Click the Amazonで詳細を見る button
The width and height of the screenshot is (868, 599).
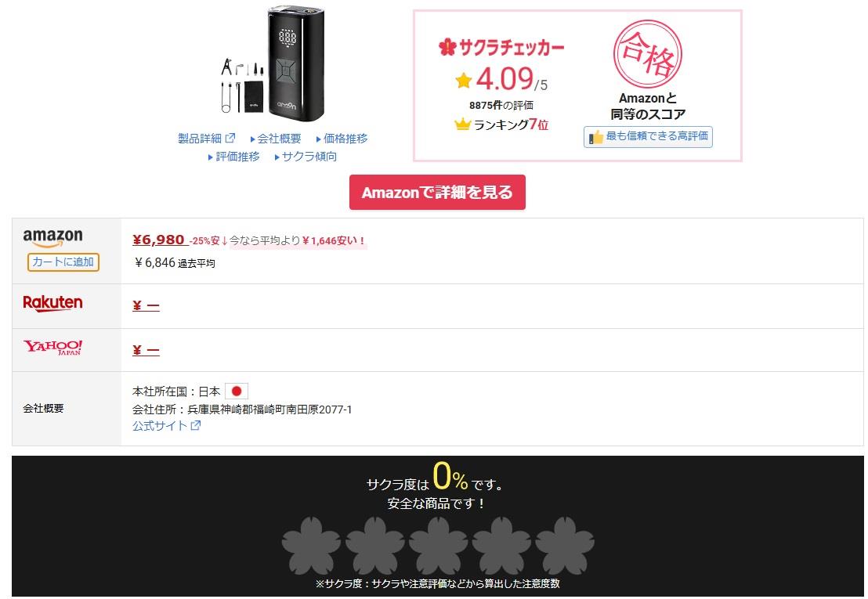click(x=437, y=193)
